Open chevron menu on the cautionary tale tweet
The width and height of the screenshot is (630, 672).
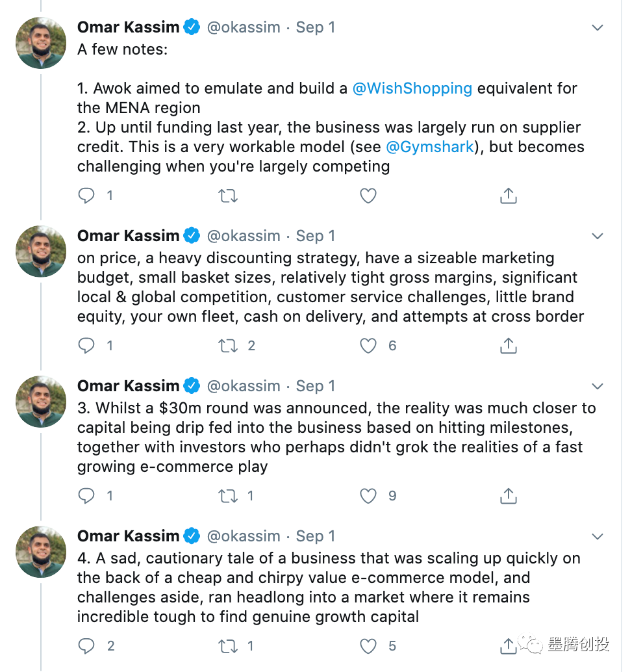click(598, 537)
